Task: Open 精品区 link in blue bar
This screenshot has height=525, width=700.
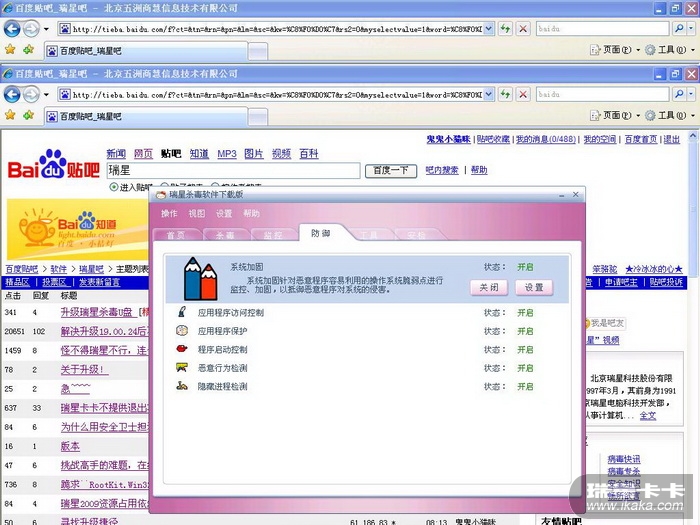Action: 17,282
